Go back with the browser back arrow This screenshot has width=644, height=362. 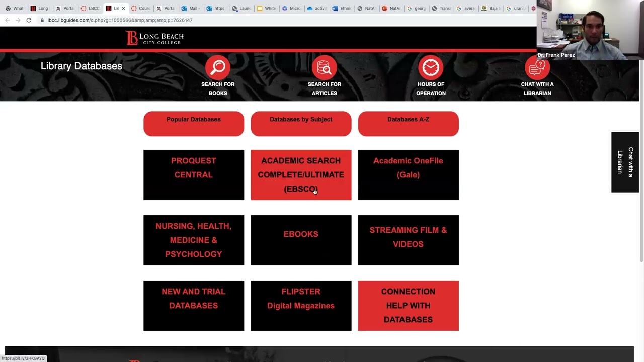(7, 20)
